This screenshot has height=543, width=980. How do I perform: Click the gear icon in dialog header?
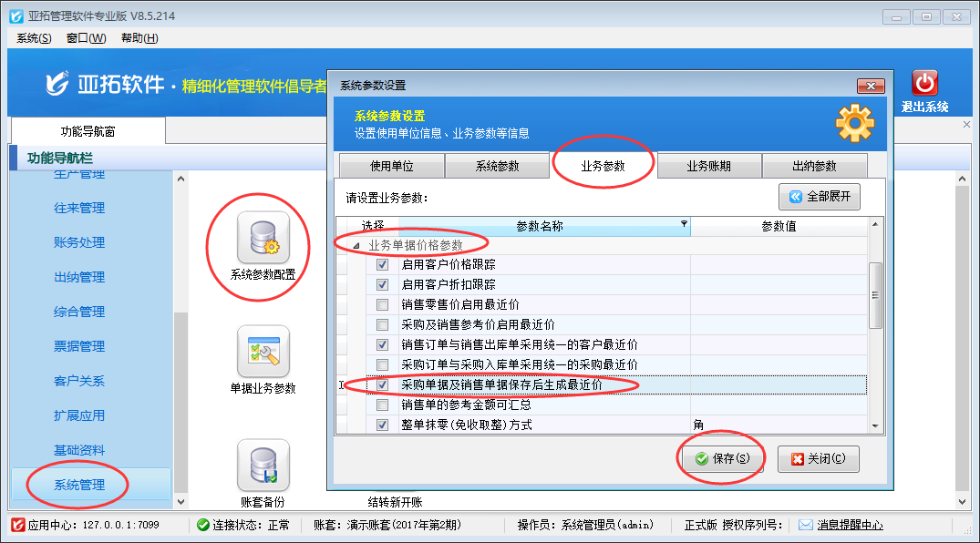point(854,123)
